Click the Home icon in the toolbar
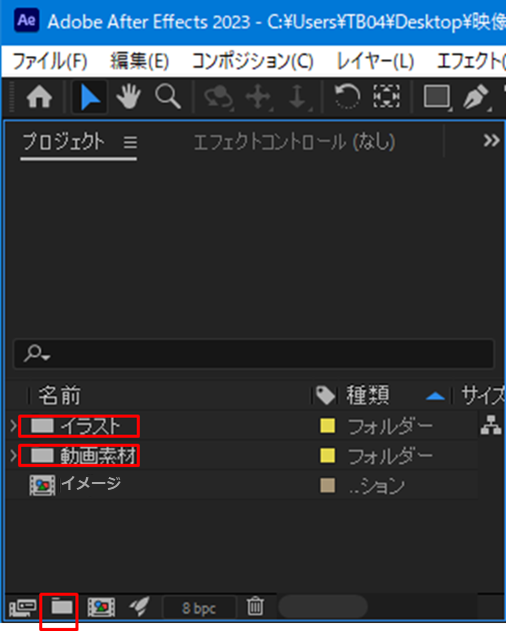The height and width of the screenshot is (631, 506). pyautogui.click(x=39, y=97)
